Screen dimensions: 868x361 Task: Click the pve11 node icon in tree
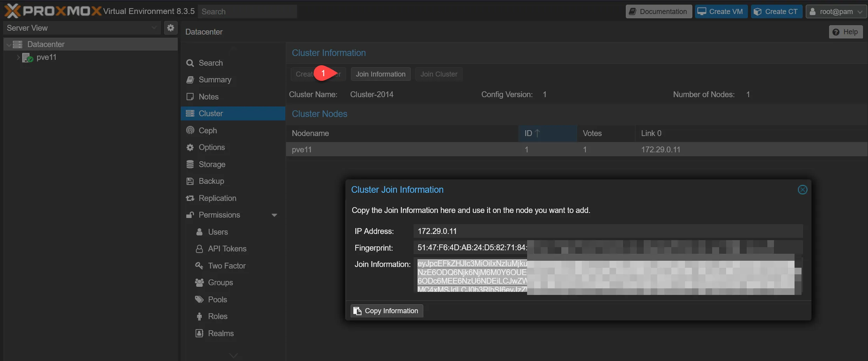click(x=27, y=58)
